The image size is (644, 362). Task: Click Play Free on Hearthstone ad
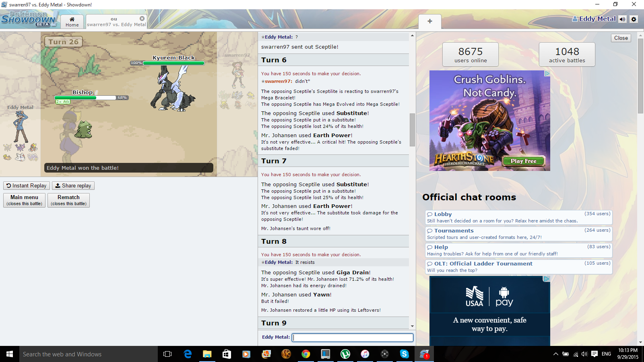pos(524,161)
